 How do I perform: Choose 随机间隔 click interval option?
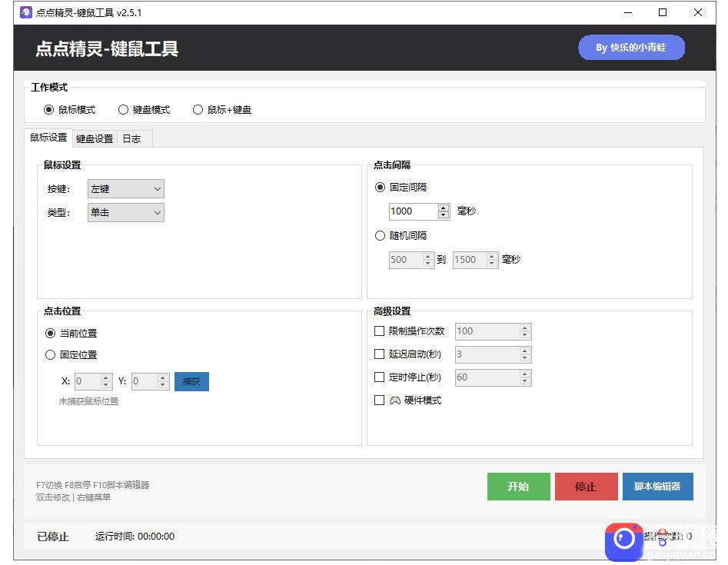401,236
